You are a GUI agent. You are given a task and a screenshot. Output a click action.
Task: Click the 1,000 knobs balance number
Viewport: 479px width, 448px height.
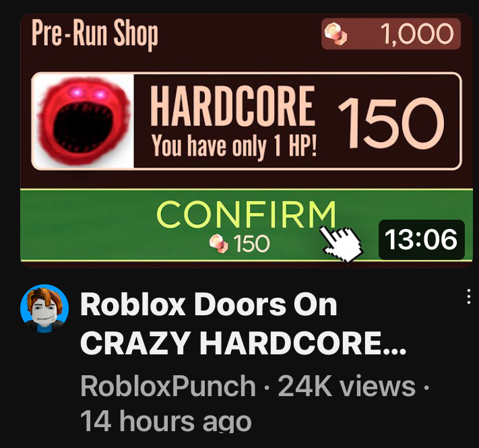417,34
